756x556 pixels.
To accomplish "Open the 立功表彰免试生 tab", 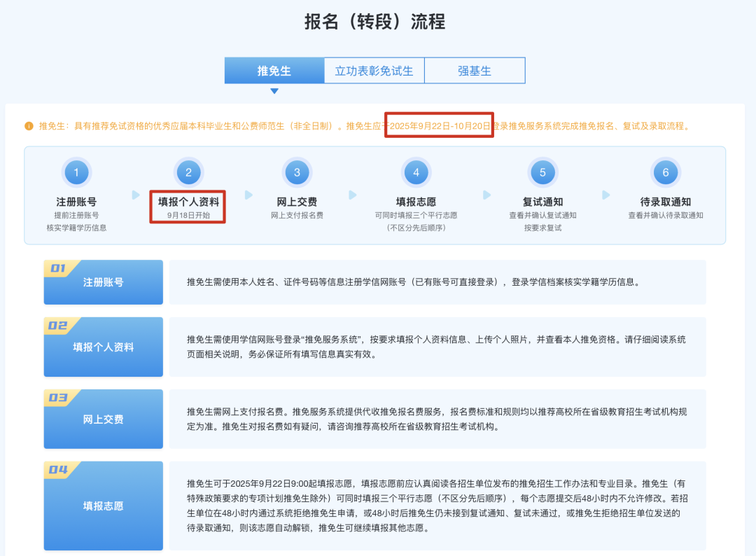I will point(374,71).
